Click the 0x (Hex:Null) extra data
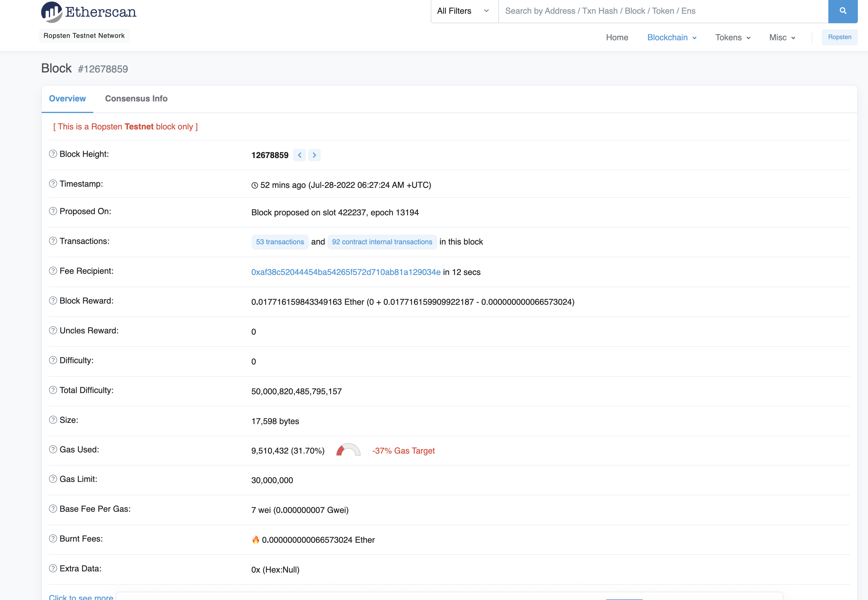The height and width of the screenshot is (600, 868). (275, 570)
